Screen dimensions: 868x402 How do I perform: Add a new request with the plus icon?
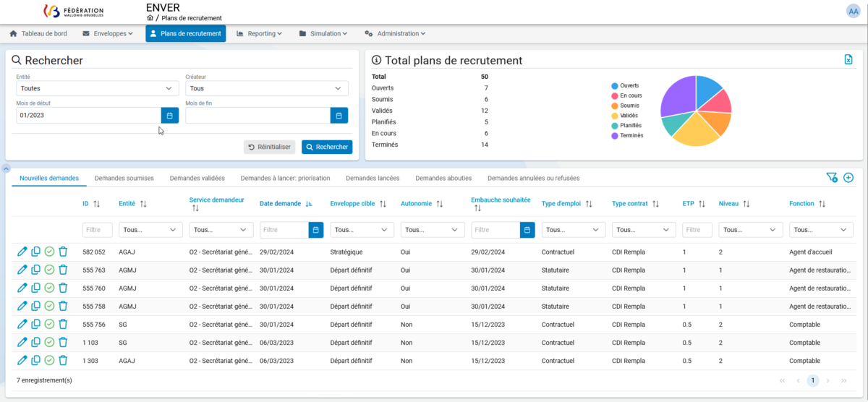click(x=848, y=178)
